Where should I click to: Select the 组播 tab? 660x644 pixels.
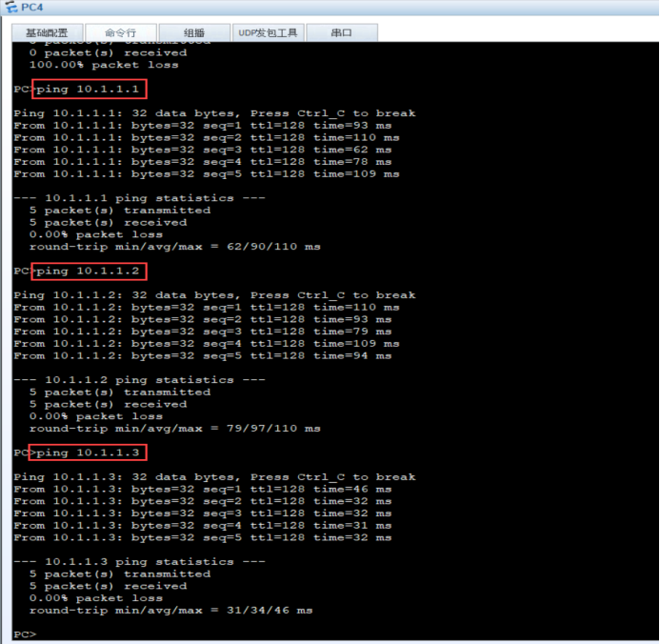194,32
